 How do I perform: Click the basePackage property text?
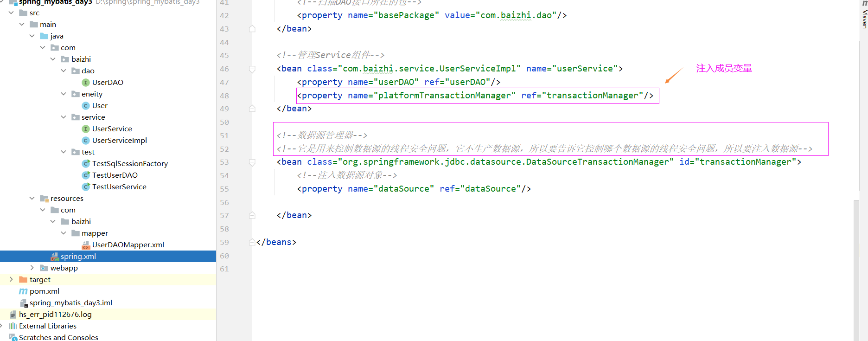coord(432,15)
